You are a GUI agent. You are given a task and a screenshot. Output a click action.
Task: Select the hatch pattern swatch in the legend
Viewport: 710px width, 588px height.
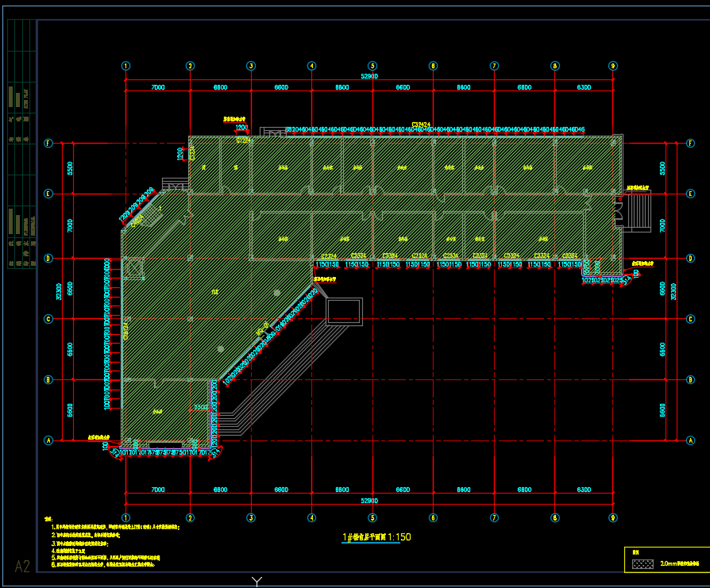tap(643, 564)
